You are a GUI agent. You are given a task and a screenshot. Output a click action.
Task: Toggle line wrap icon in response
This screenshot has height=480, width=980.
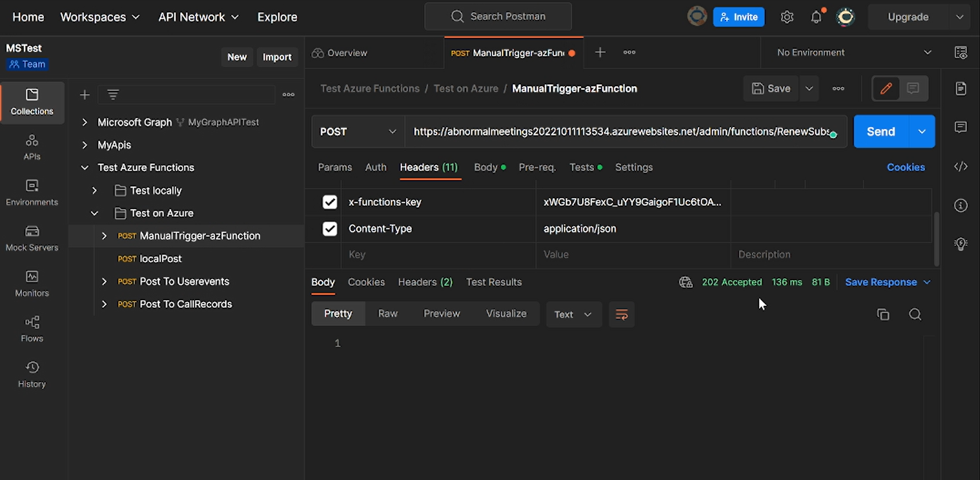click(x=621, y=314)
